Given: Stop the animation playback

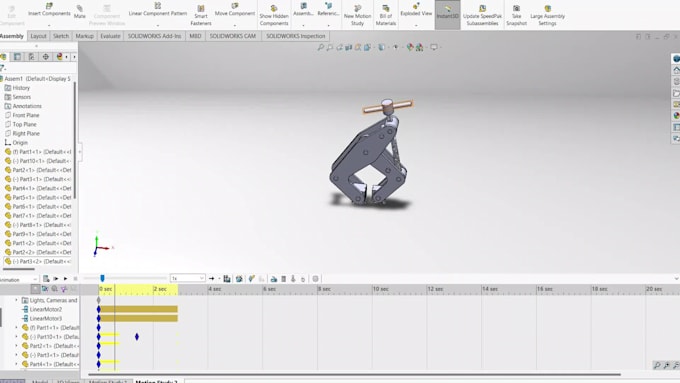Looking at the screenshot, I should pyautogui.click(x=75, y=279).
